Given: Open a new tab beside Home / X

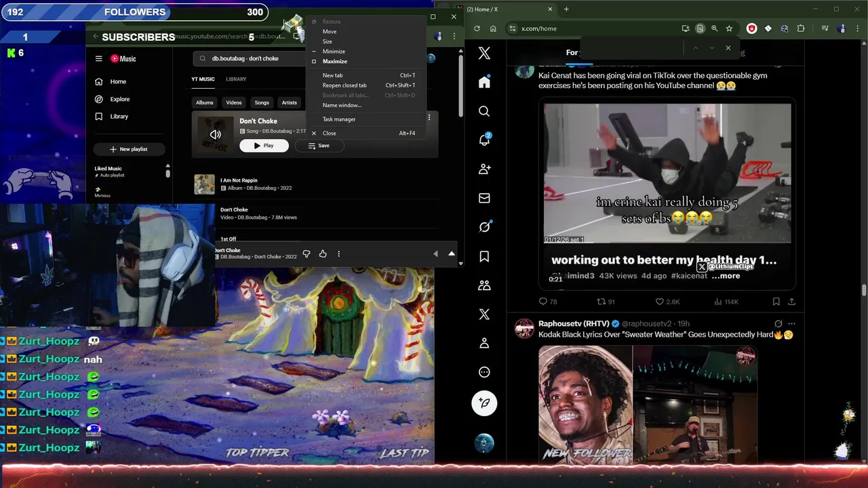Looking at the screenshot, I should (x=566, y=9).
